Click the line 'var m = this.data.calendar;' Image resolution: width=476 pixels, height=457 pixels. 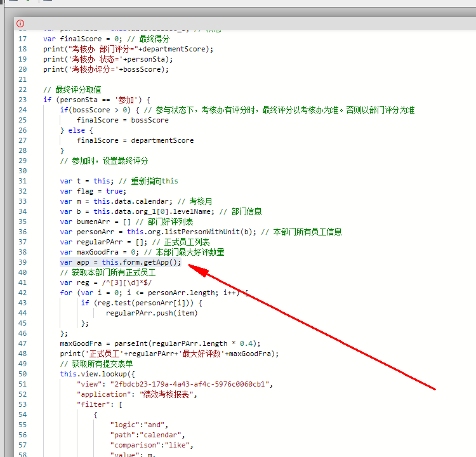click(136, 201)
